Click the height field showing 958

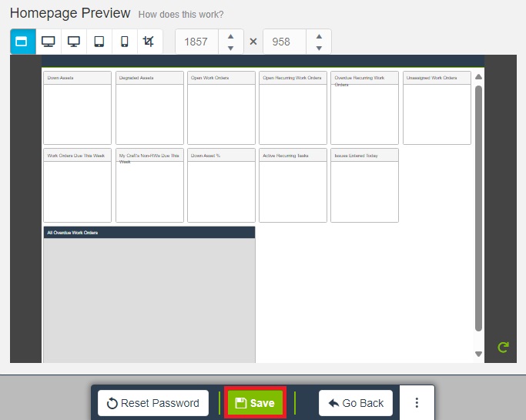point(282,42)
